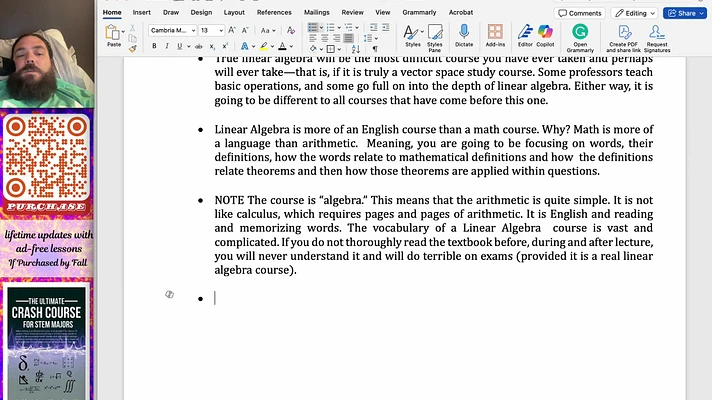Viewport: 712px width, 400px height.
Task: Toggle Superscript
Action: click(x=225, y=46)
